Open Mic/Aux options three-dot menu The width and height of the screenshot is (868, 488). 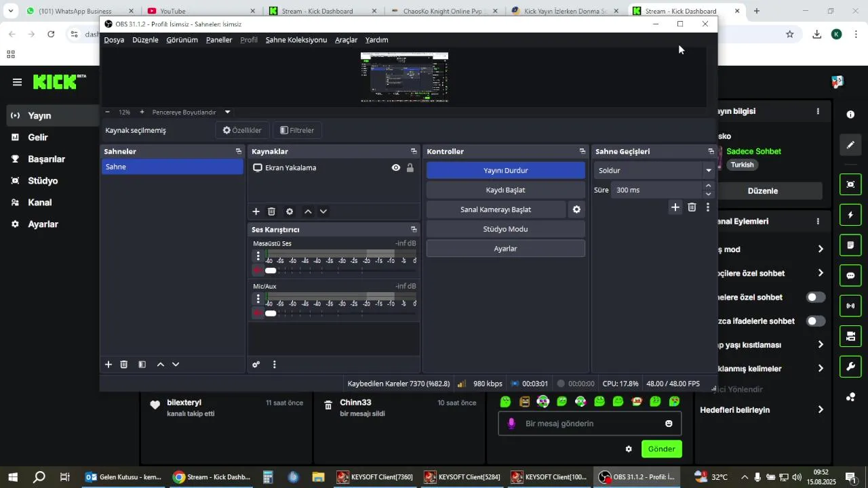(258, 298)
